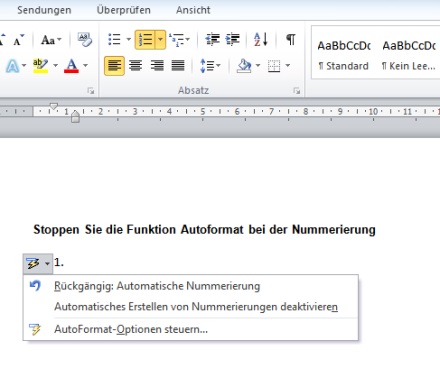The image size is (440, 387).
Task: Open the Ansicht ribbon tab
Action: [193, 10]
